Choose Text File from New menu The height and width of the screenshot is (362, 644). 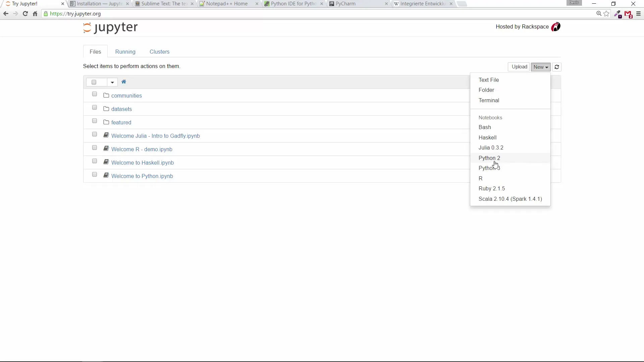click(x=510, y=80)
